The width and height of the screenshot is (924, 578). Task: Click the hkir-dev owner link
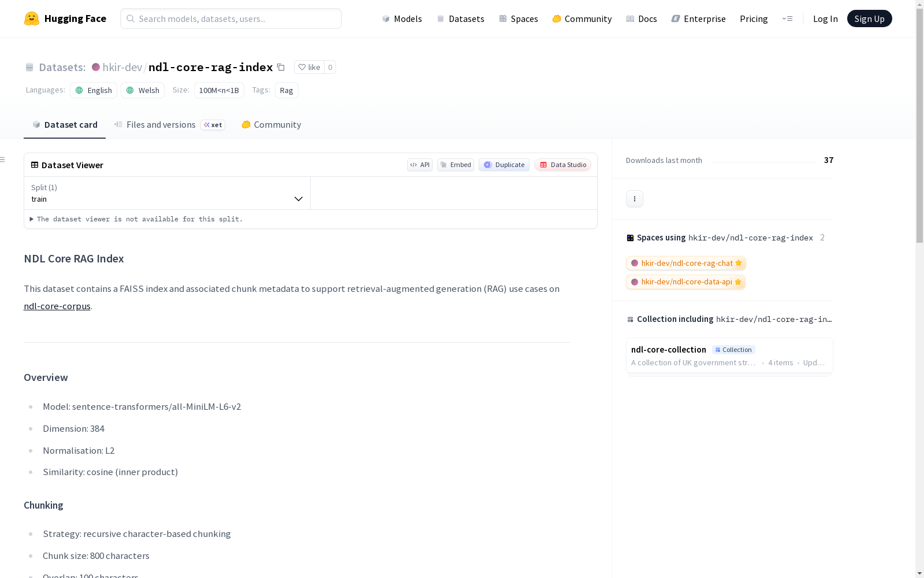pos(122,67)
